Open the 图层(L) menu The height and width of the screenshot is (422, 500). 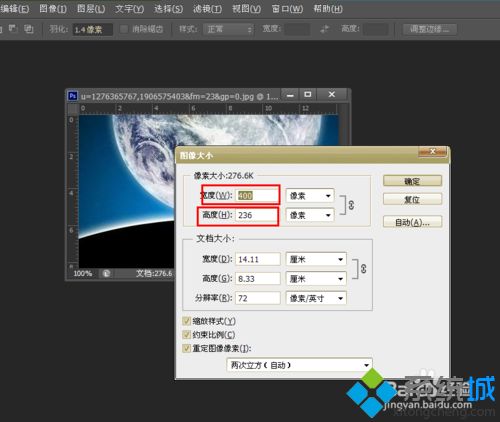click(x=91, y=9)
